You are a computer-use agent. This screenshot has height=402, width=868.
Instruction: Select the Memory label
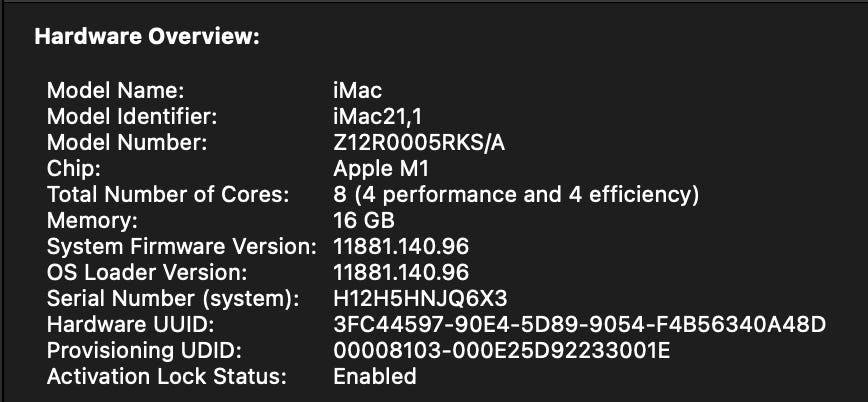tap(92, 221)
